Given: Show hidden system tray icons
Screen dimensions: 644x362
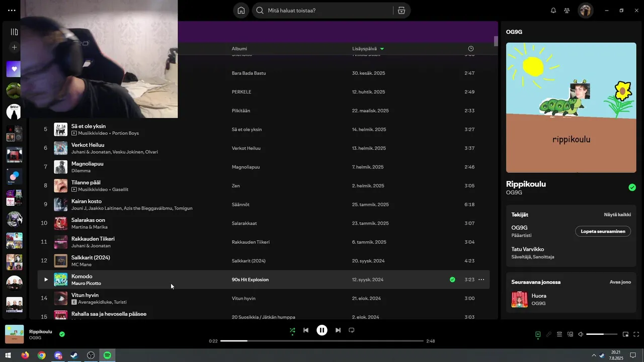Looking at the screenshot, I should (x=594, y=355).
